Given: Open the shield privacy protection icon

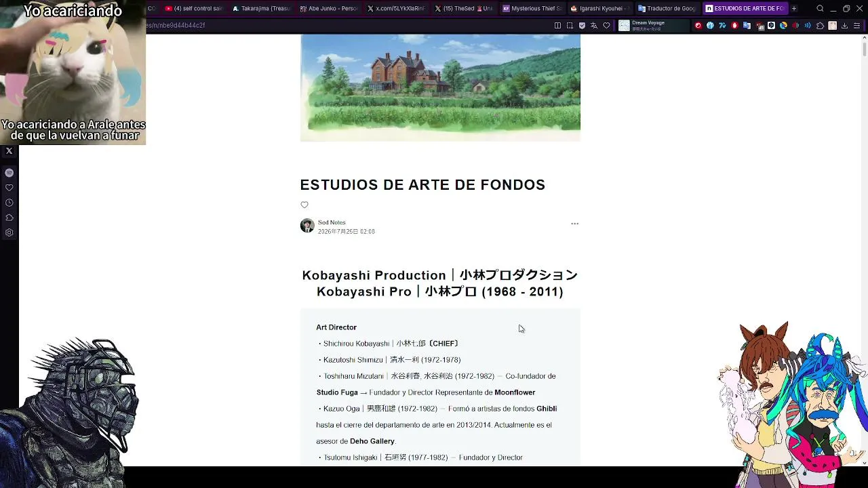Looking at the screenshot, I should tap(582, 26).
